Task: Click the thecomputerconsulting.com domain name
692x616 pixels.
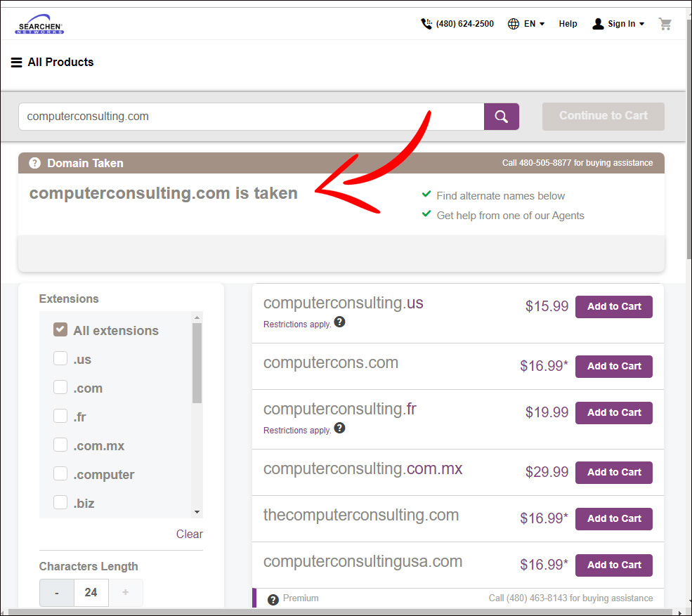Action: (361, 515)
